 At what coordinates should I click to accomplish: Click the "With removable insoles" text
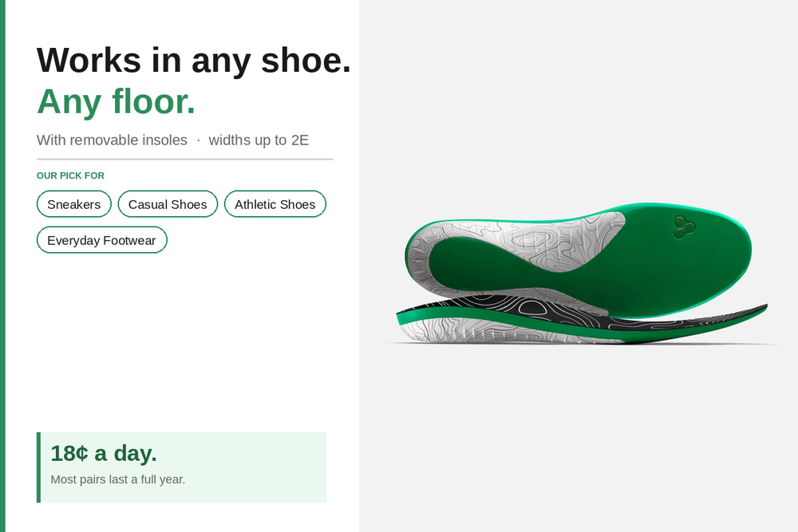point(112,140)
